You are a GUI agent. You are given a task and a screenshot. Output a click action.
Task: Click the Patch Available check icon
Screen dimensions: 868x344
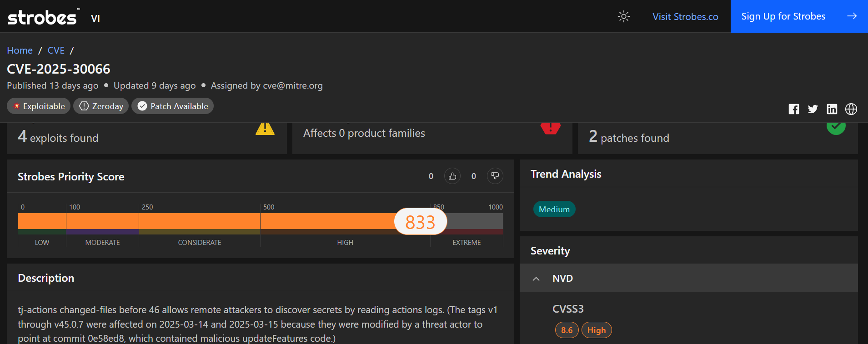(x=142, y=106)
